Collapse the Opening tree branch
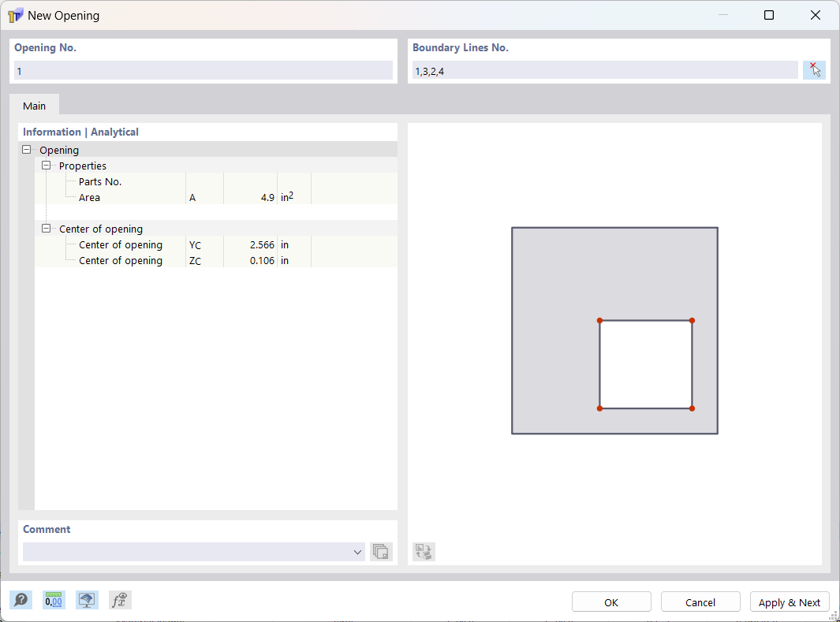The image size is (840, 622). pyautogui.click(x=26, y=150)
